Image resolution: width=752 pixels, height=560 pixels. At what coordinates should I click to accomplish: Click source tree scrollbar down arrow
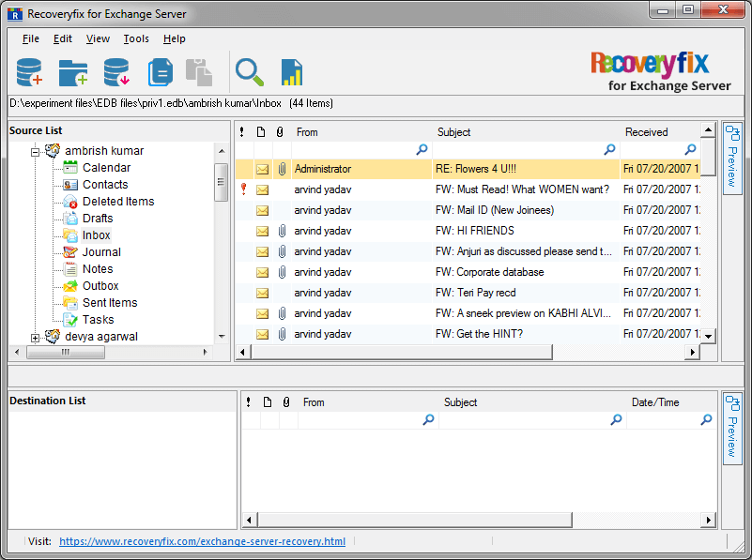click(x=221, y=337)
